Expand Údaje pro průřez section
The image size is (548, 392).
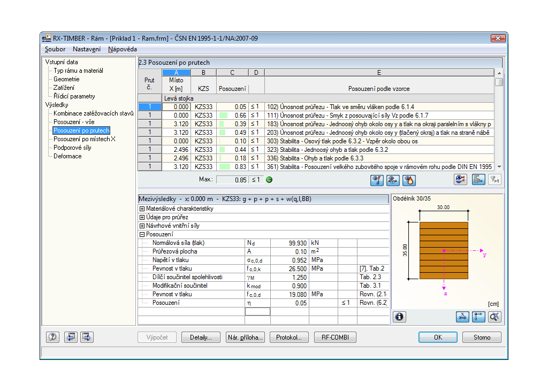142,217
